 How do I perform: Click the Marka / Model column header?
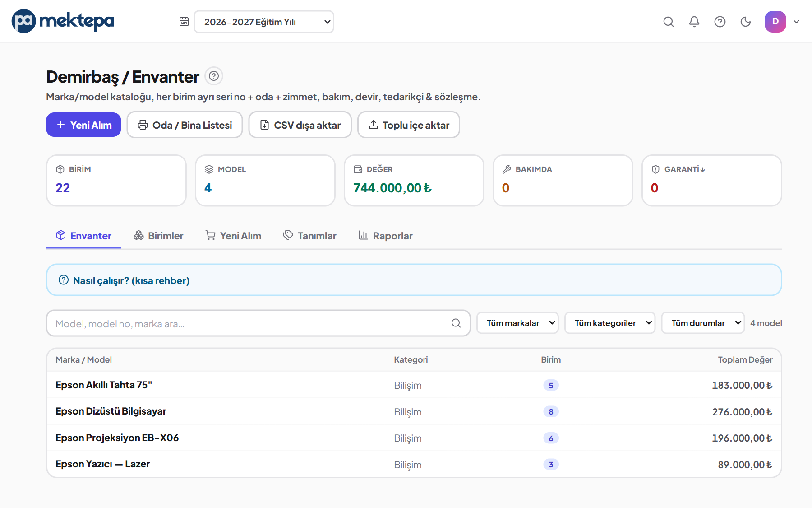coord(83,360)
